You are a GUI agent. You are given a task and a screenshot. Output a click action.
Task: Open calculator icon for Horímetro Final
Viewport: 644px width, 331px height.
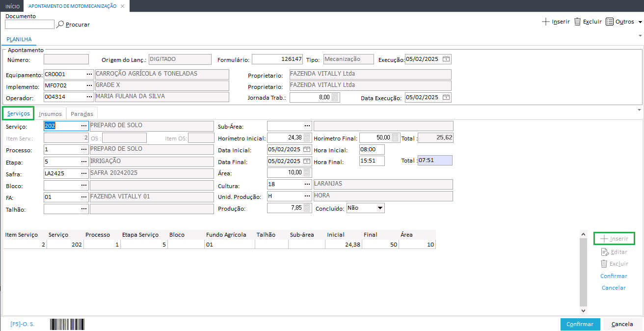click(396, 138)
